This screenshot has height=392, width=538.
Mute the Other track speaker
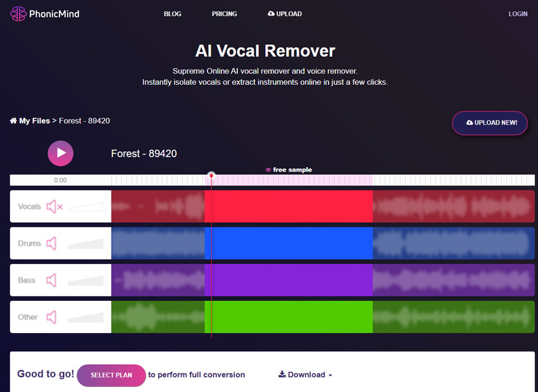pyautogui.click(x=51, y=317)
